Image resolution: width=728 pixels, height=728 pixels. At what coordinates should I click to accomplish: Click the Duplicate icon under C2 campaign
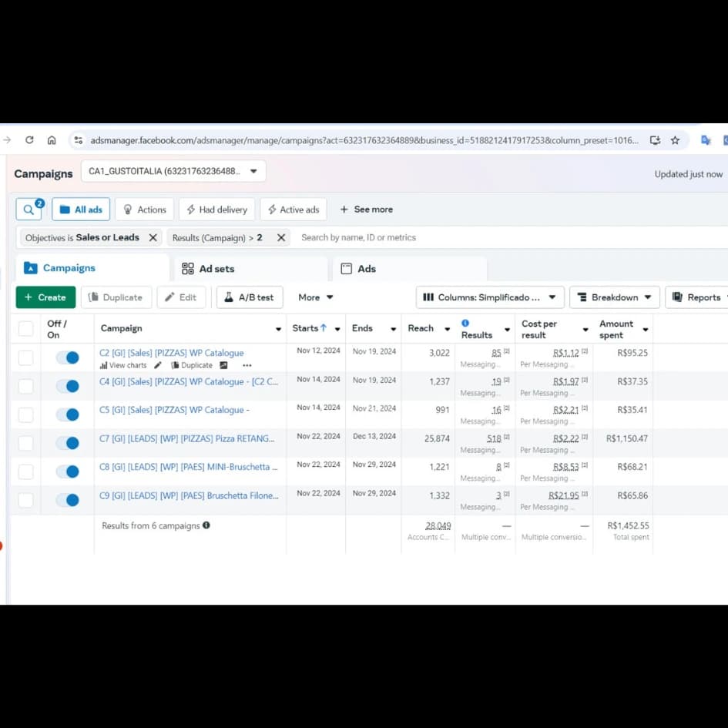[x=192, y=365]
